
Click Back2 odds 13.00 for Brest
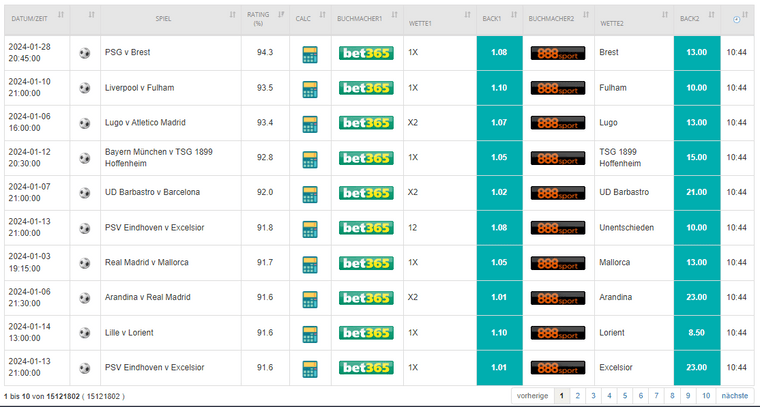click(x=697, y=53)
